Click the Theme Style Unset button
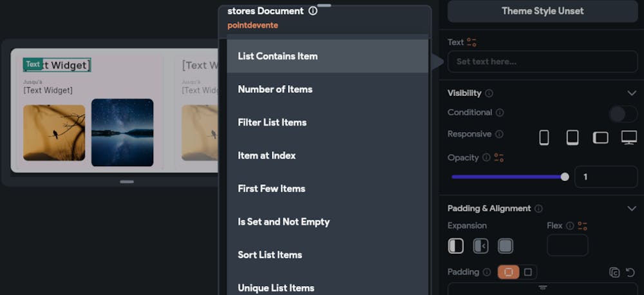Screen dimensions: 644x295 pyautogui.click(x=542, y=11)
